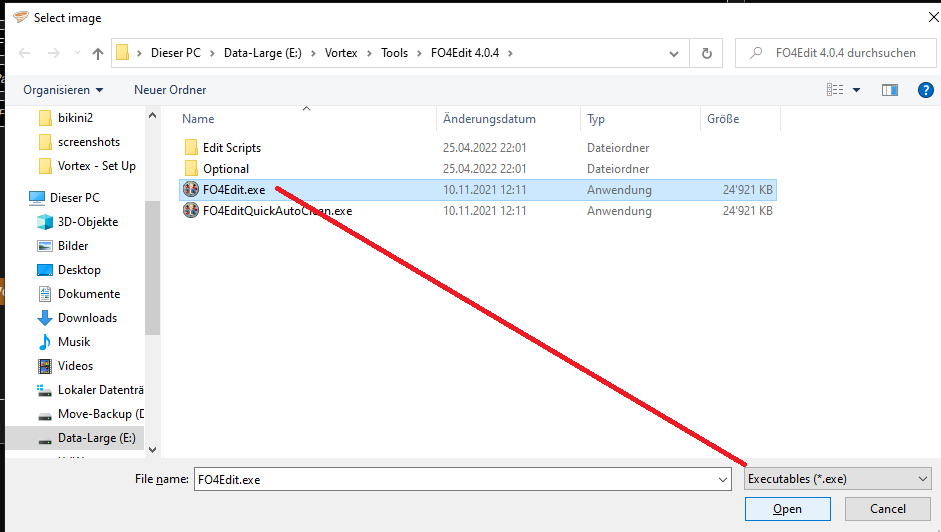Open Dokumente in sidebar
Screen dimensions: 941x532
pos(89,294)
